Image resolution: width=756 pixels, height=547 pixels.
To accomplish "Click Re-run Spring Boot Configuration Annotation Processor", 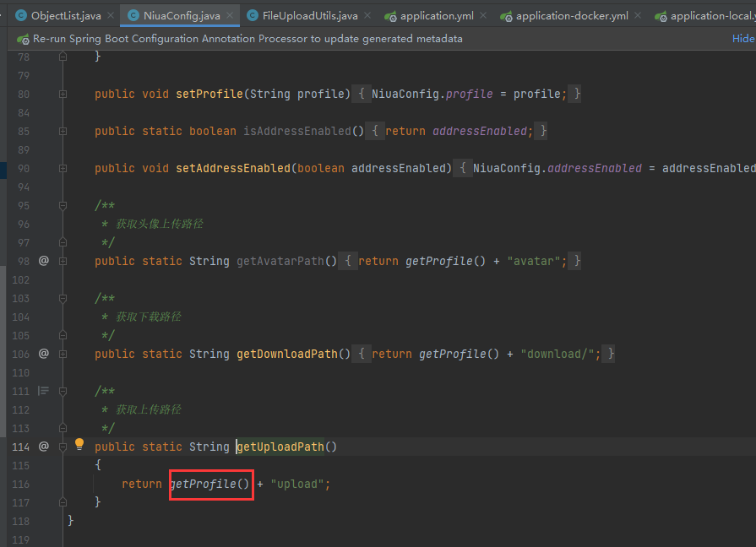I will pyautogui.click(x=247, y=39).
